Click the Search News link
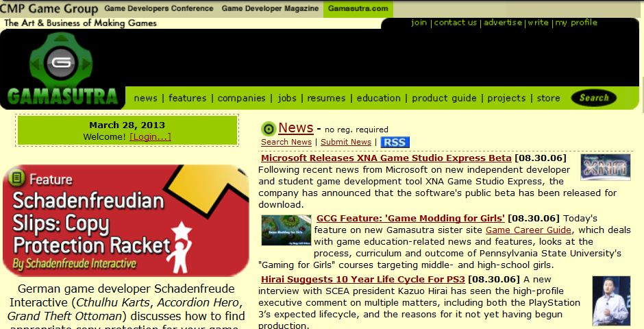The image size is (644, 329). point(286,142)
